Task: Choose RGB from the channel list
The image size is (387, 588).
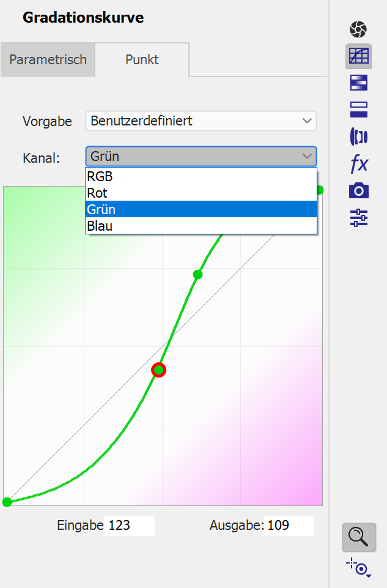Action: 201,177
